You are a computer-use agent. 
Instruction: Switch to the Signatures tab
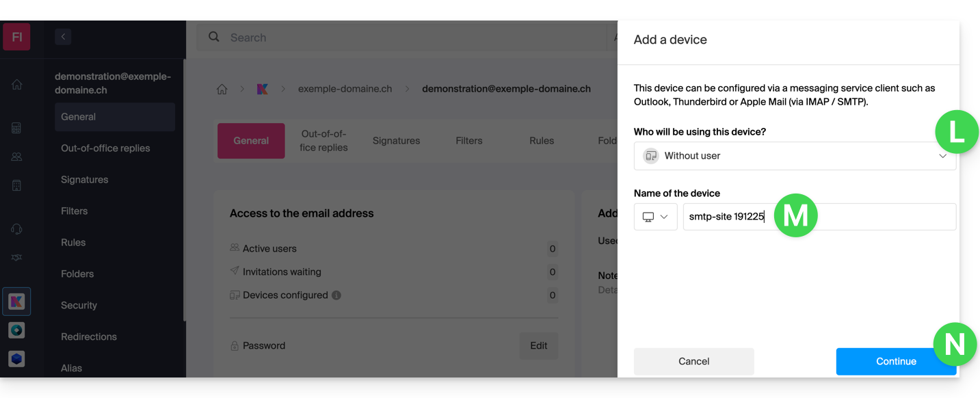[x=396, y=141]
